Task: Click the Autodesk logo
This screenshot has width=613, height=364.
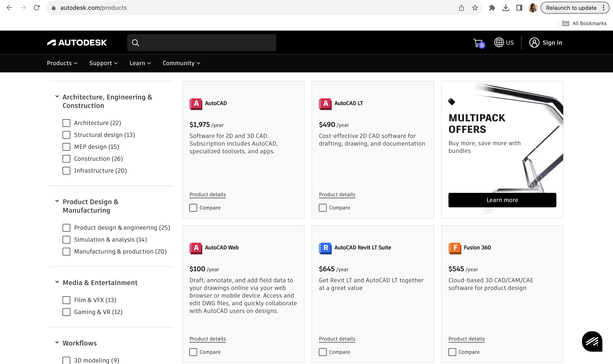Action: point(77,43)
